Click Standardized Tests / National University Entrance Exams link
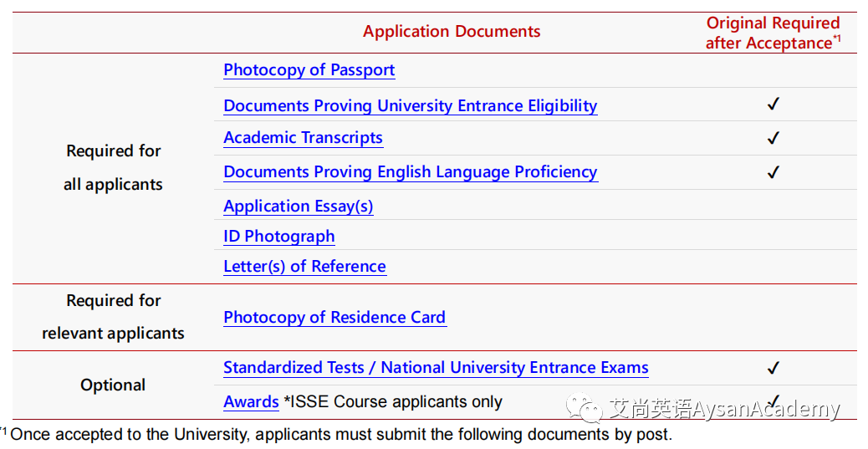The height and width of the screenshot is (449, 868). 436,368
